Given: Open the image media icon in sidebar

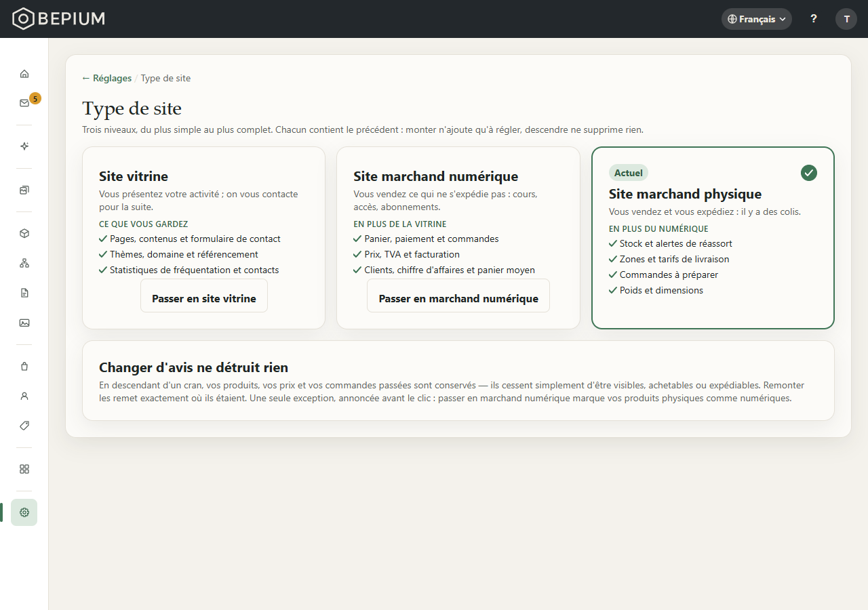Looking at the screenshot, I should 24,323.
